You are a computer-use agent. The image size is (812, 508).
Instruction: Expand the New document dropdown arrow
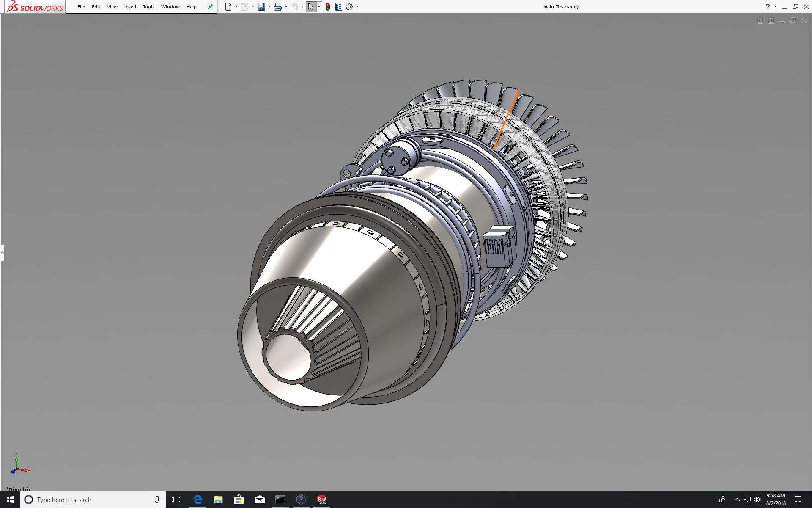[x=236, y=7]
